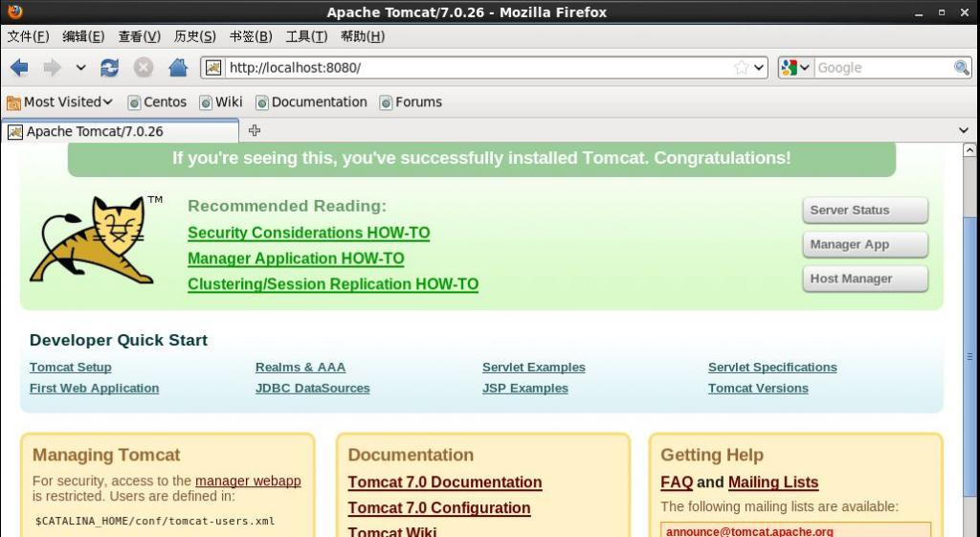Open Manager Application HOW-TO link
This screenshot has width=980, height=537.
click(296, 258)
